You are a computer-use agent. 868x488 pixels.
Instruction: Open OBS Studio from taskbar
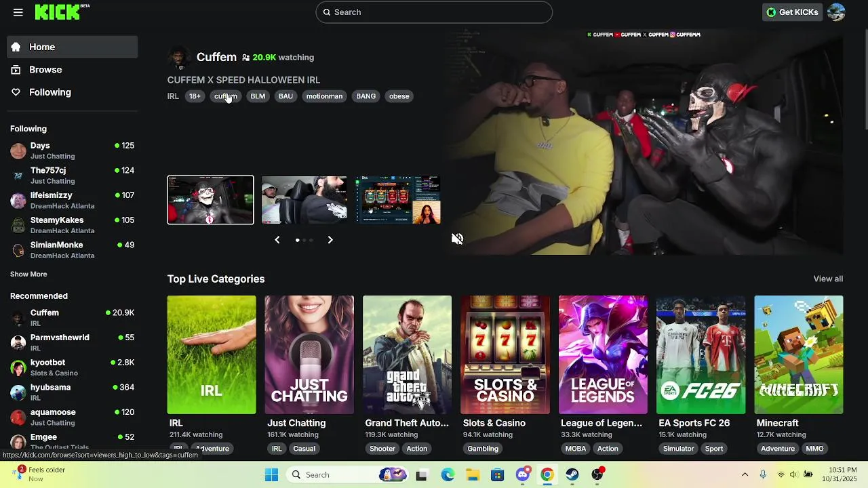597,474
